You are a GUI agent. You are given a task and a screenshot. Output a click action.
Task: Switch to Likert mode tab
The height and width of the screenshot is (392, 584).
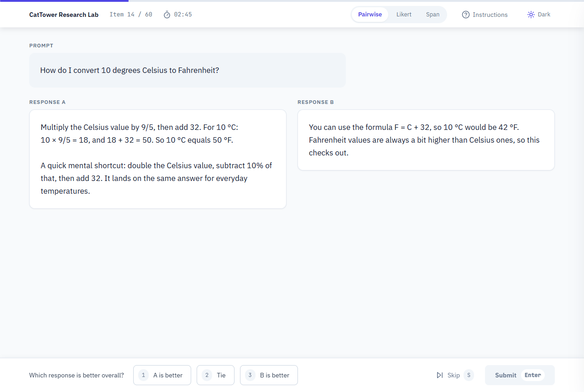pyautogui.click(x=404, y=15)
